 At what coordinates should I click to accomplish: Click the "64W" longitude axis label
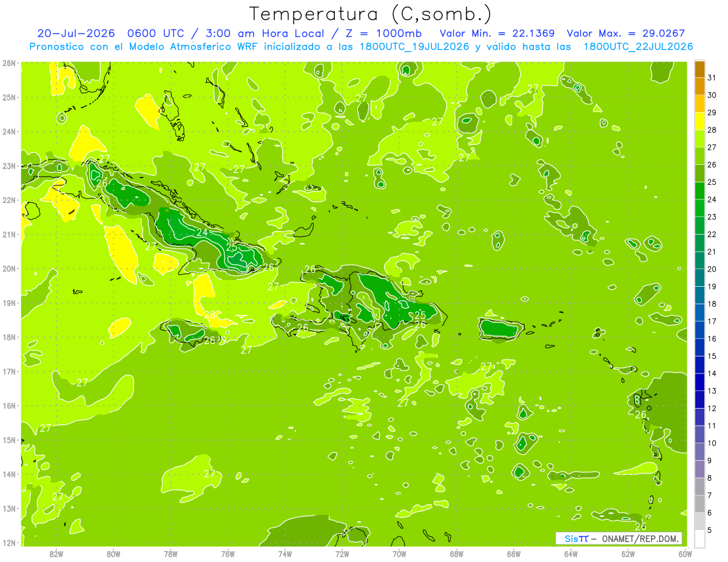click(571, 554)
